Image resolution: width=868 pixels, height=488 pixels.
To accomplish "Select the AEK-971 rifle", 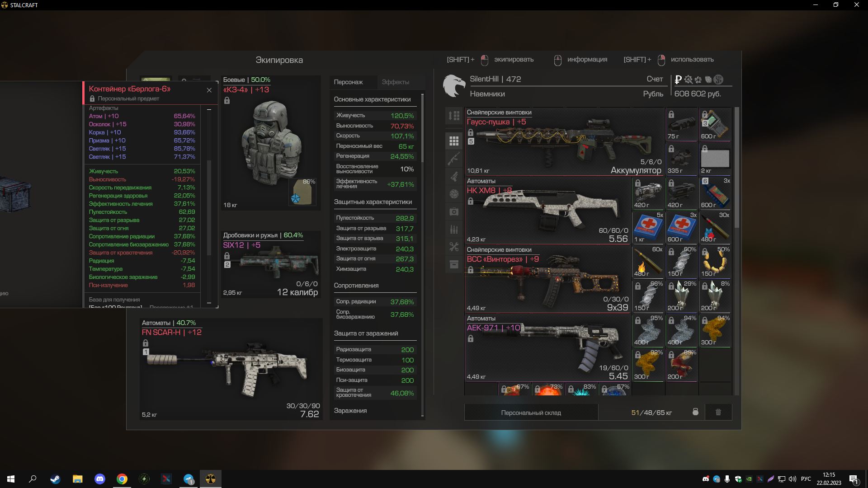I will [548, 347].
